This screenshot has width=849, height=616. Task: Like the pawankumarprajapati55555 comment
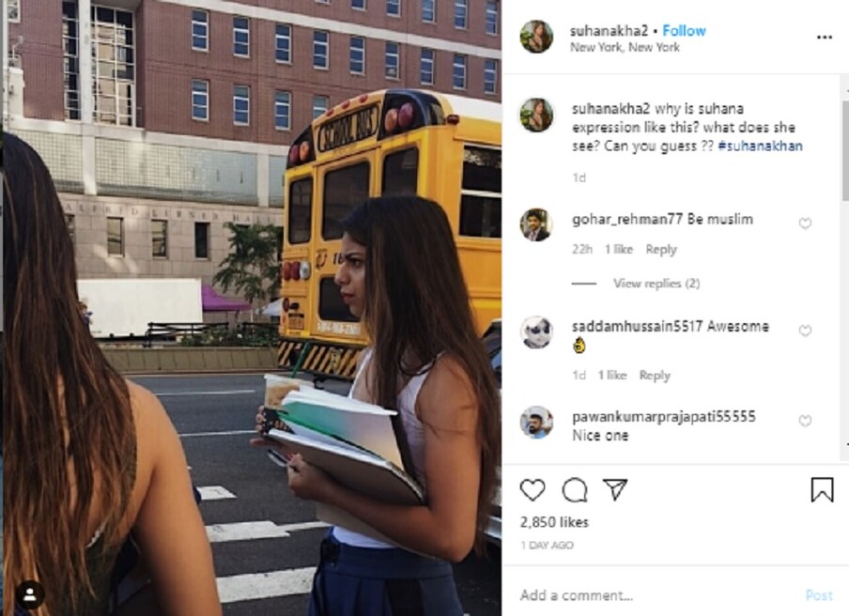coord(805,421)
